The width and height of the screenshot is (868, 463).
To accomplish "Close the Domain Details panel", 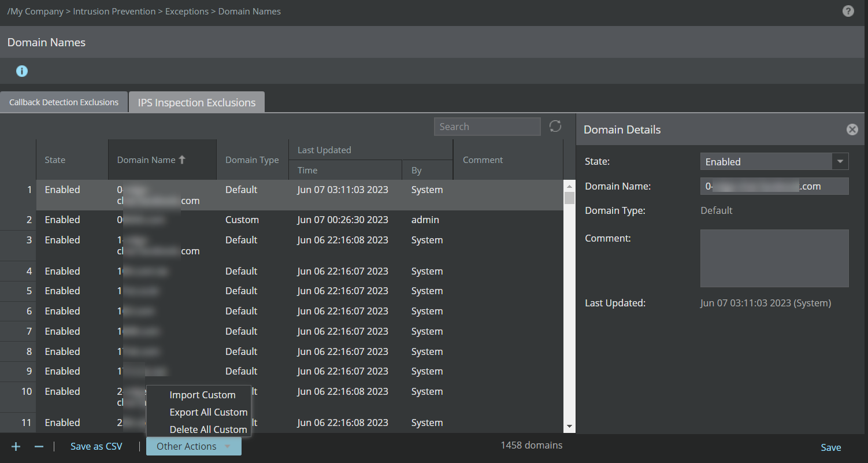I will (852, 129).
